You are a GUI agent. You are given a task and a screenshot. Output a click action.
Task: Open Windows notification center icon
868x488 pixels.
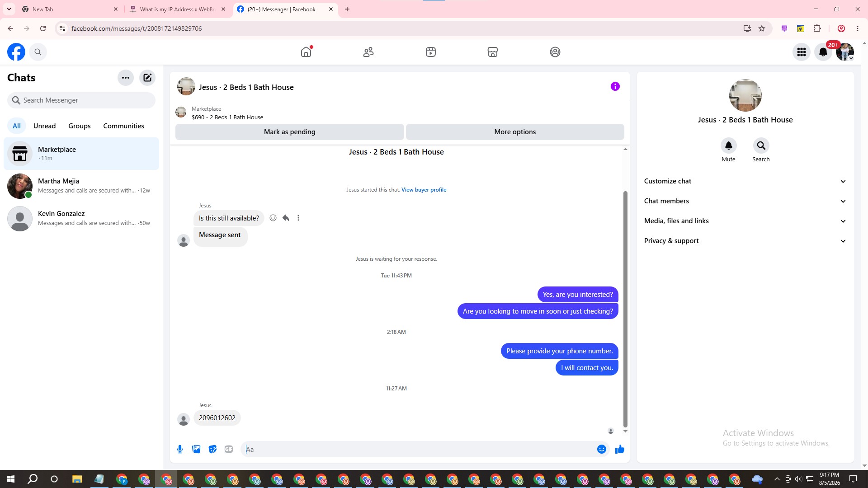click(x=853, y=479)
